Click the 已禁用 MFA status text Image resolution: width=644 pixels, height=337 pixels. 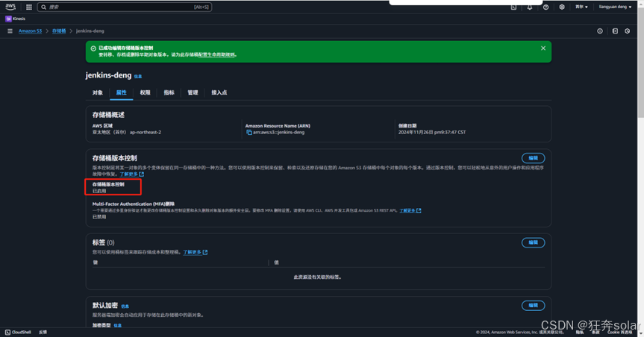[99, 217]
